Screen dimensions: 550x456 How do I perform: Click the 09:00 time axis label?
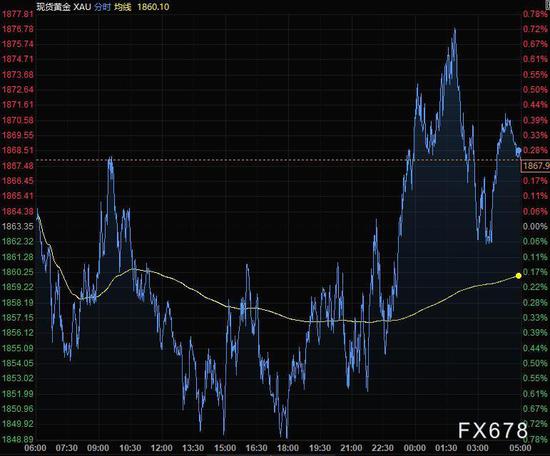click(x=98, y=448)
